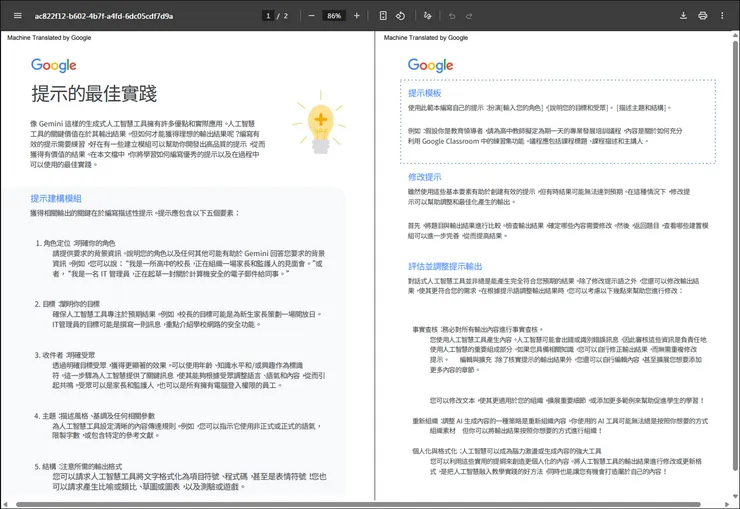This screenshot has width=740, height=509.
Task: Click the document filename in the toolbar
Action: click(104, 16)
